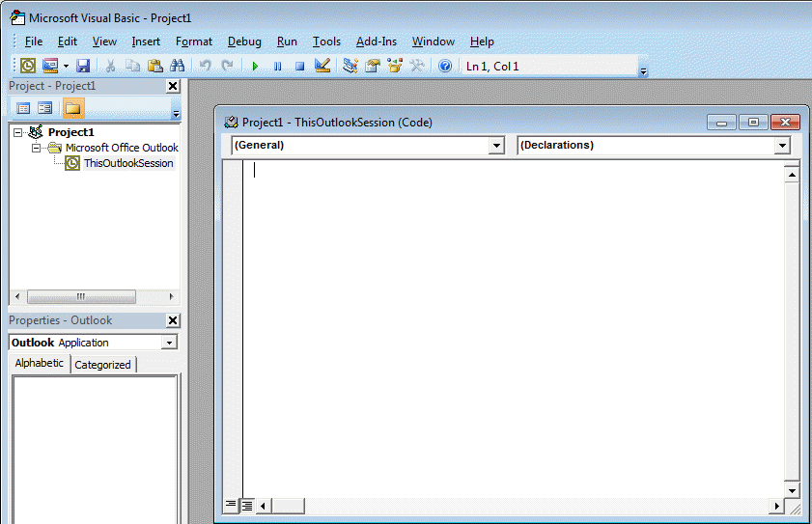The width and height of the screenshot is (812, 524).
Task: Maximize the ThisOutlookSession code window
Action: pos(753,123)
